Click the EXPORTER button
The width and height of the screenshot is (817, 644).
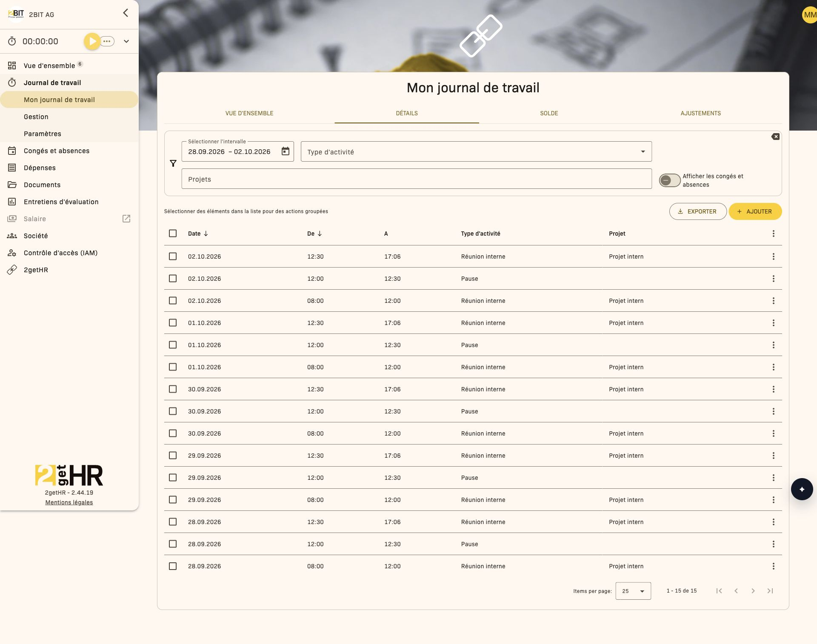click(698, 211)
